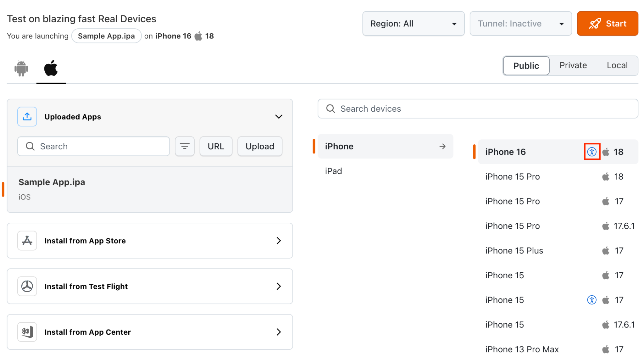Click the URL button
The image size is (644, 362).
tap(216, 146)
